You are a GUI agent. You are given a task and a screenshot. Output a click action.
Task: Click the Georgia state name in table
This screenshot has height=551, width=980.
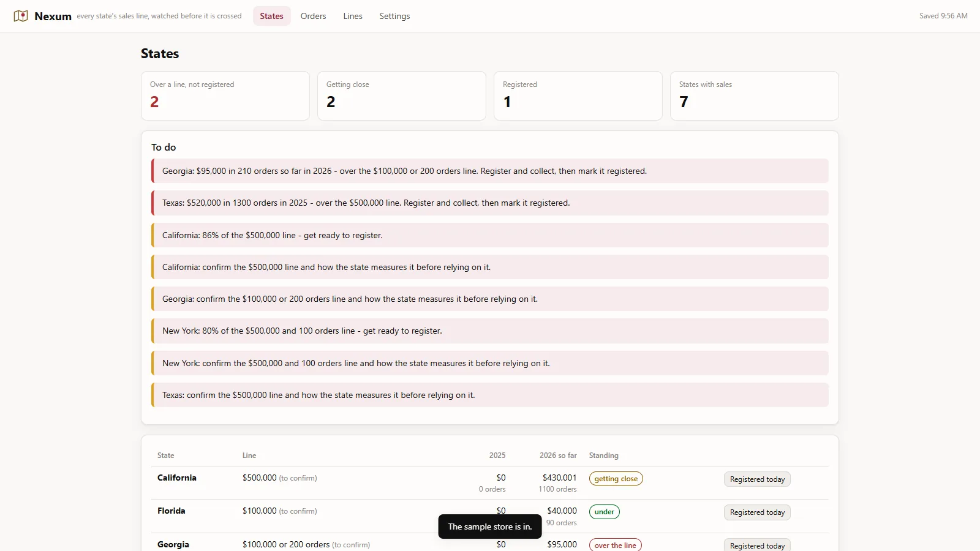point(173,544)
